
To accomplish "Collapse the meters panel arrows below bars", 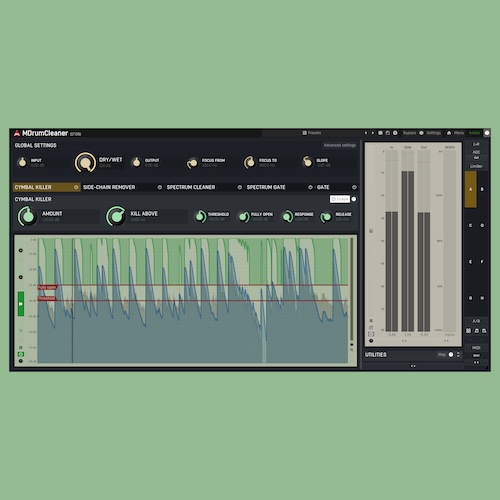I will 404,341.
